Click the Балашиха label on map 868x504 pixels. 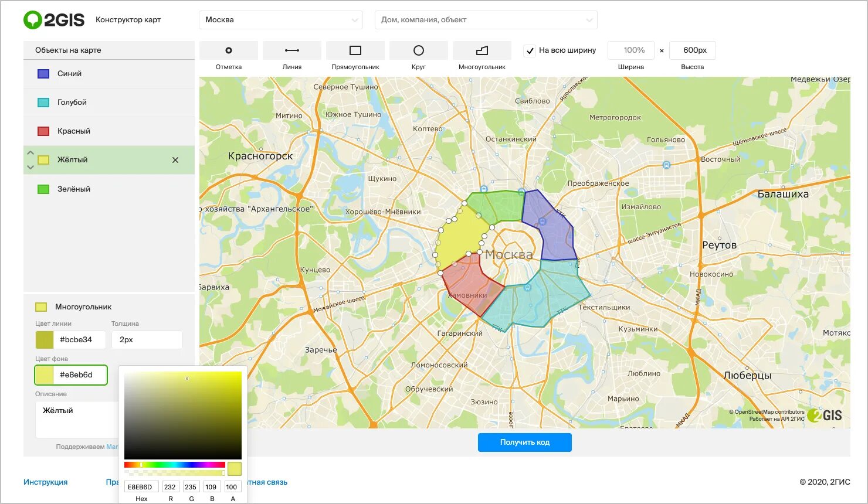coord(783,194)
